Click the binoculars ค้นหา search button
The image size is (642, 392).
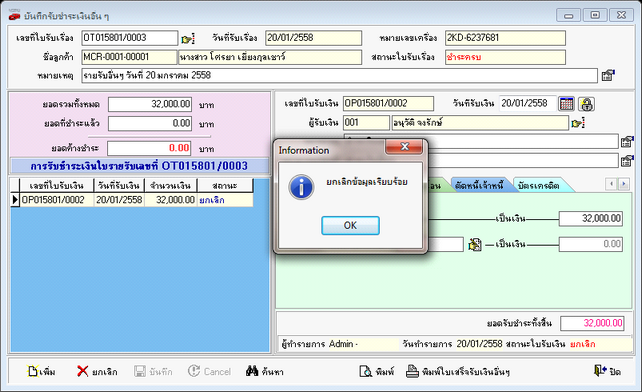click(x=264, y=372)
